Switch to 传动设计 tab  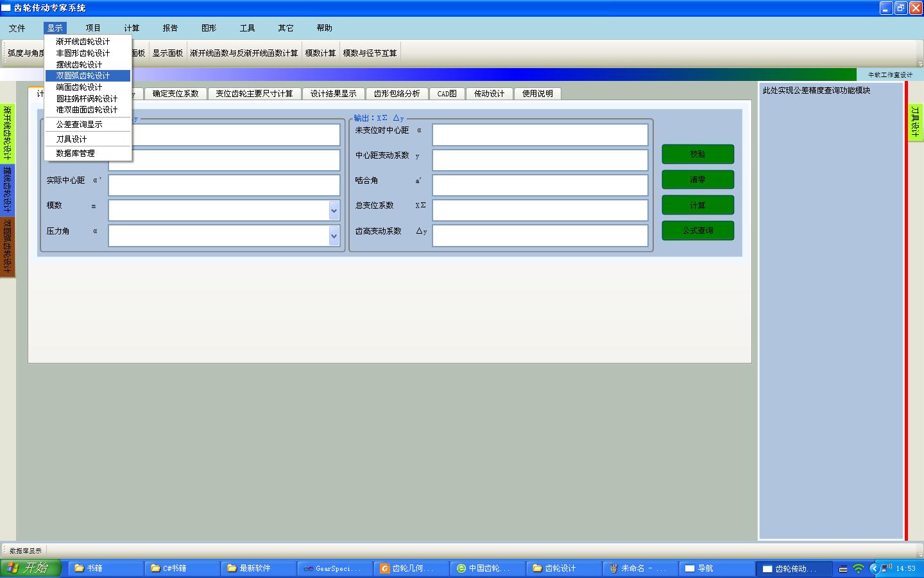489,94
